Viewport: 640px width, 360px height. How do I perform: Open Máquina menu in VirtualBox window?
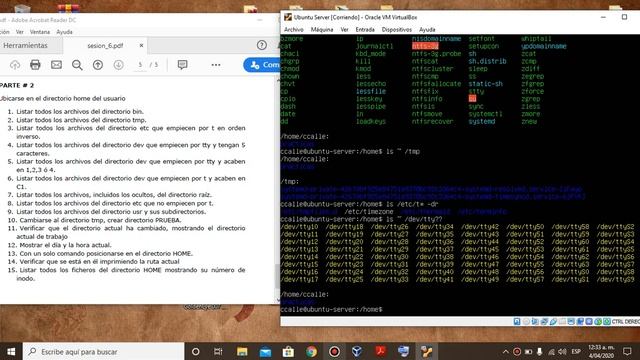(x=322, y=29)
